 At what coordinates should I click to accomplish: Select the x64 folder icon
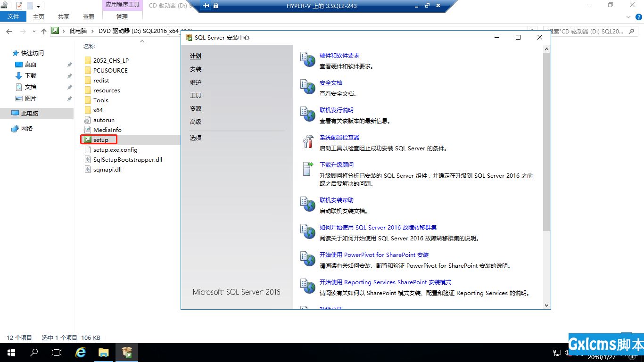point(88,110)
